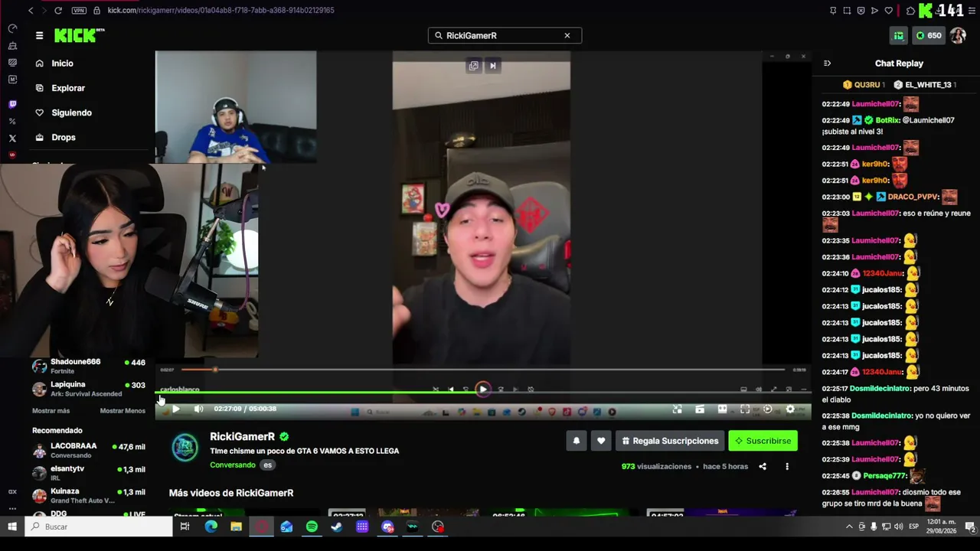Open Kick video player settings gear
Viewport: 980px width, 551px height.
[790, 409]
